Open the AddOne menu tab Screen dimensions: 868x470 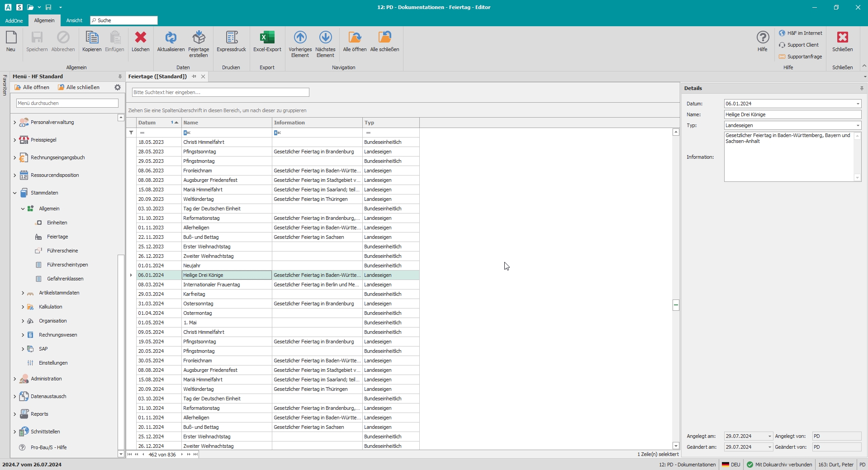point(14,20)
